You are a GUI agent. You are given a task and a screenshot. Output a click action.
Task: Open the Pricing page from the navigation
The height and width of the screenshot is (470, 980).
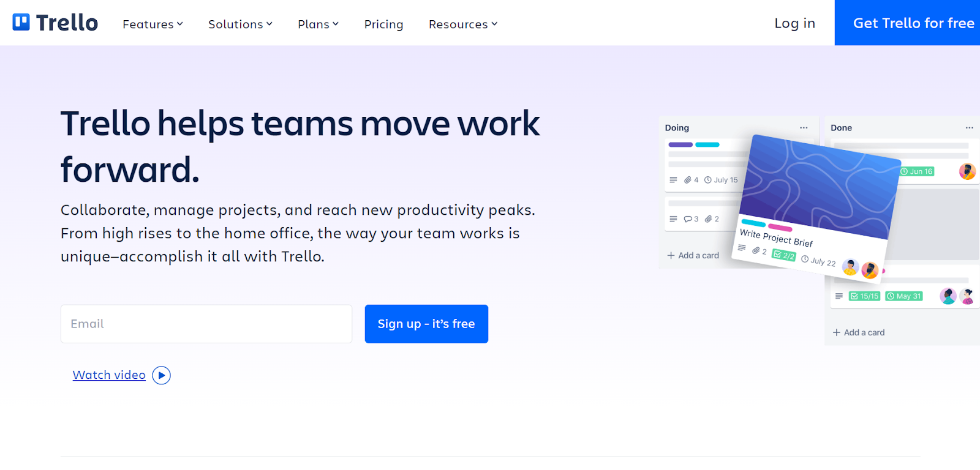point(383,24)
